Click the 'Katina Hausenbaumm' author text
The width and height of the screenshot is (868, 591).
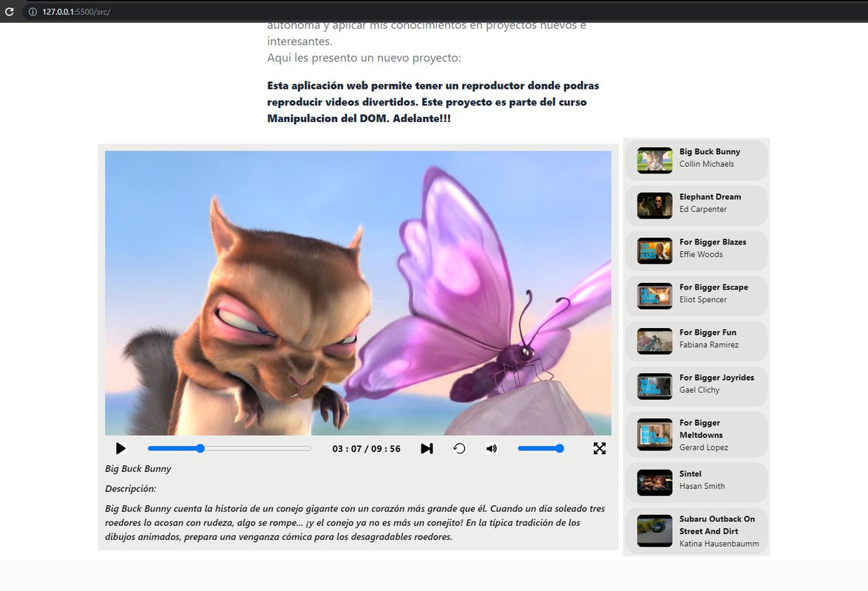click(719, 544)
